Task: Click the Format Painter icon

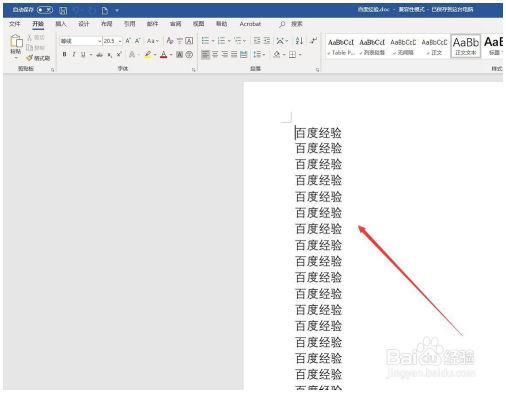Action: 38,58
